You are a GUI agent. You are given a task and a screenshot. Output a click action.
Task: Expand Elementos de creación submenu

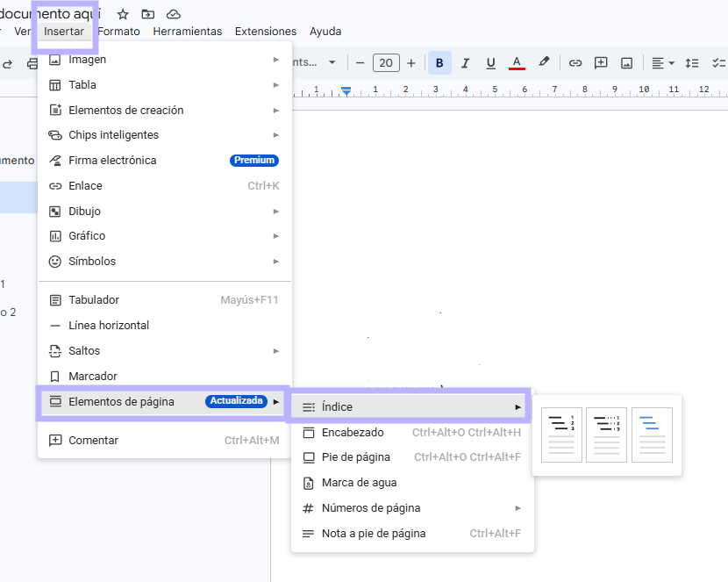coord(164,110)
